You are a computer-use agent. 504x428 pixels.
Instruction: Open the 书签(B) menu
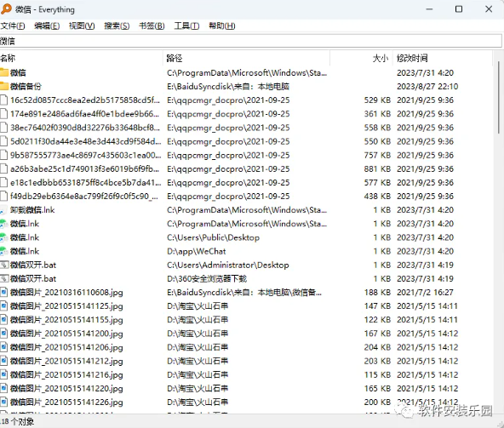152,26
